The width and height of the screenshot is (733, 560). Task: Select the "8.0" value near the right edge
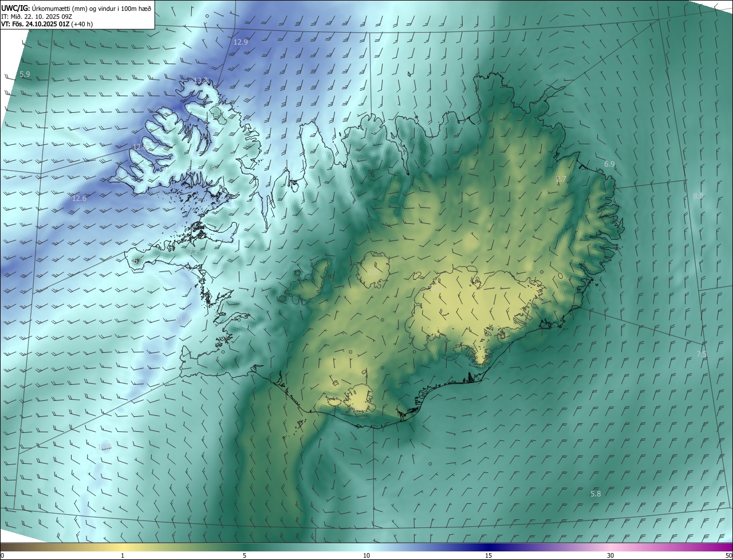[x=698, y=196]
